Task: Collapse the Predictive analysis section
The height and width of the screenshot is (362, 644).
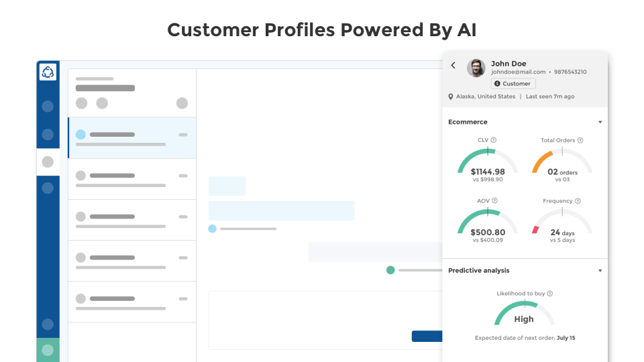Action: [600, 271]
